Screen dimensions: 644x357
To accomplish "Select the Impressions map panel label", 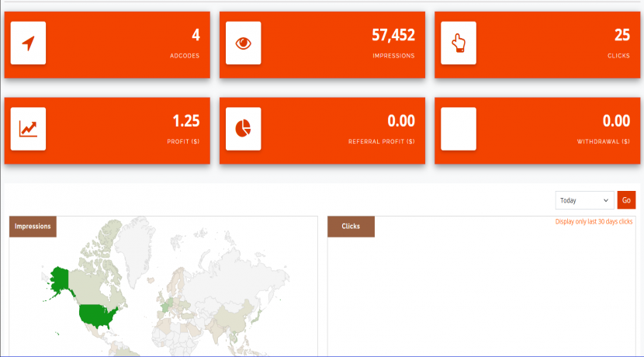I will point(33,227).
